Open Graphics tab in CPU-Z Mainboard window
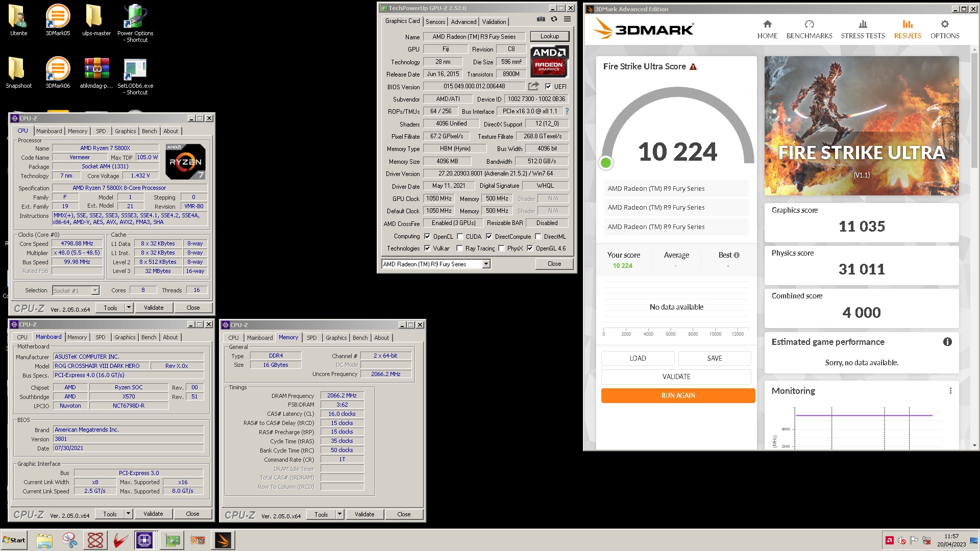 [x=125, y=337]
